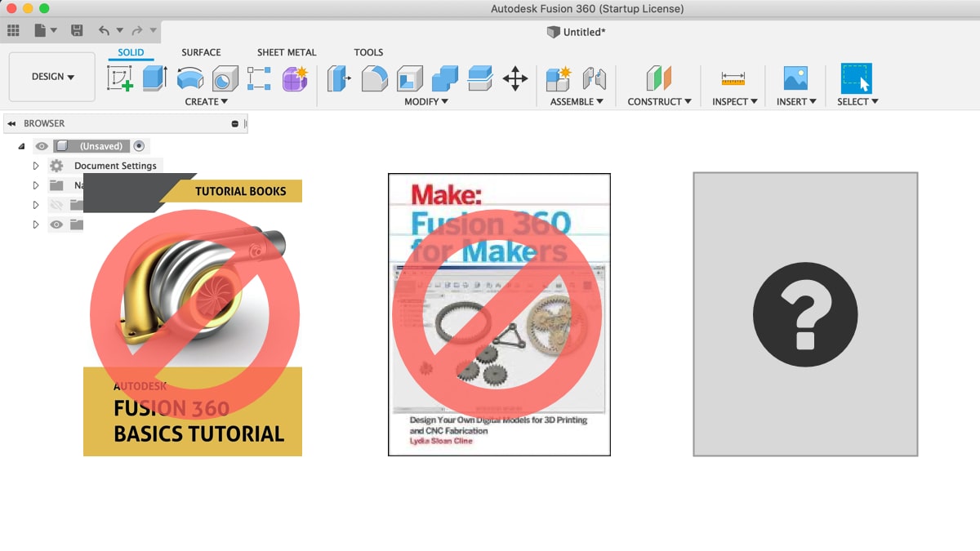The image size is (980, 551).
Task: Select the Revolve tool
Action: click(x=189, y=78)
